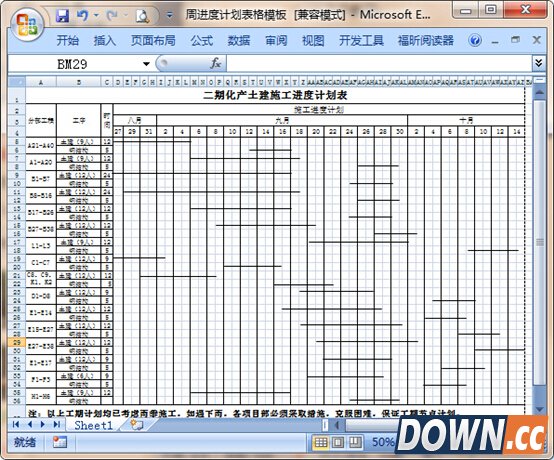Open the Office button menu
Screen dimensions: 554x460
(x=27, y=25)
